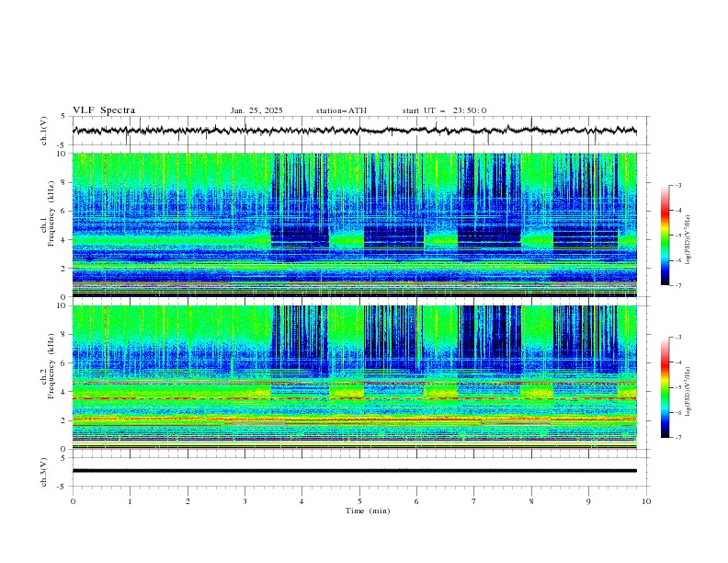Click time-axis tick label "9" at bottom
This screenshot has width=728, height=563.
click(x=588, y=501)
